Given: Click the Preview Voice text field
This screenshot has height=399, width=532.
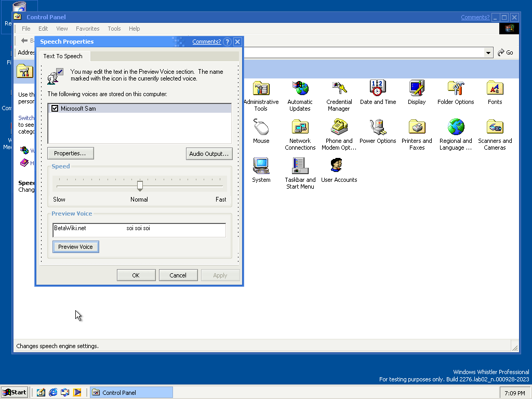Looking at the screenshot, I should (x=139, y=230).
